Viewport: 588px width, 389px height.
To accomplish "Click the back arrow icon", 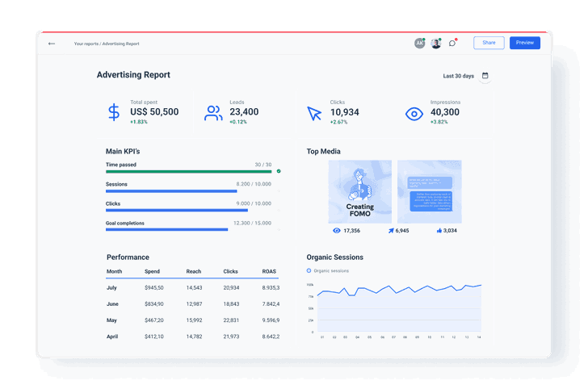I will tap(52, 44).
